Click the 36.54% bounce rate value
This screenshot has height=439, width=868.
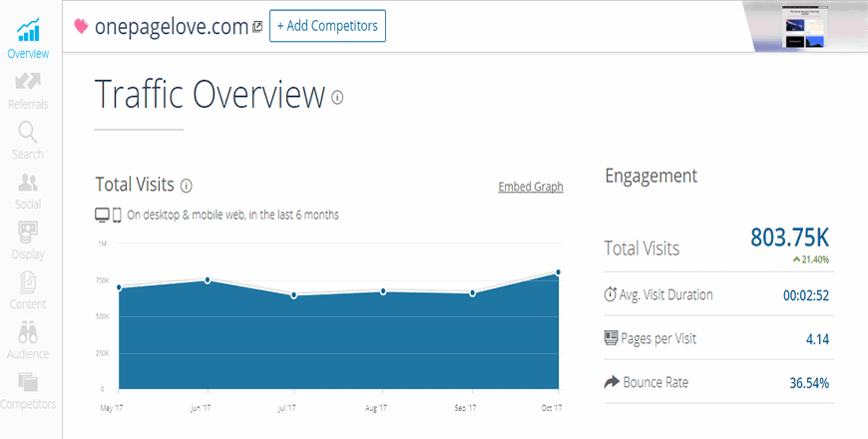pos(809,383)
